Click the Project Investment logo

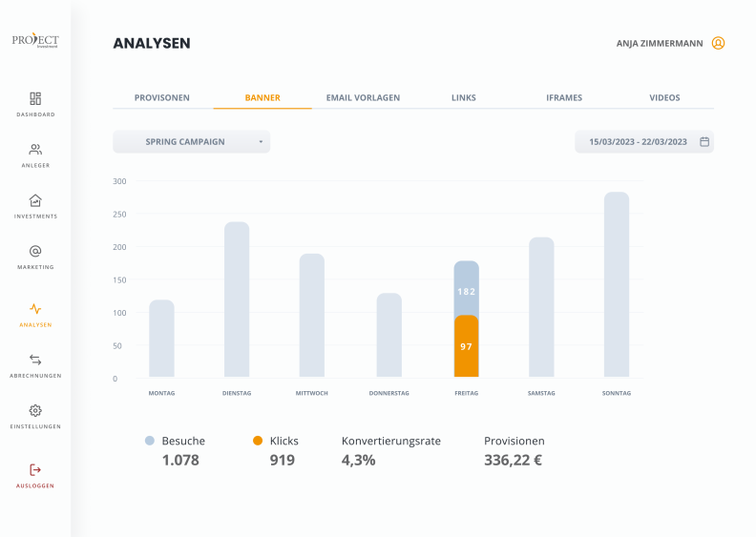click(x=35, y=40)
